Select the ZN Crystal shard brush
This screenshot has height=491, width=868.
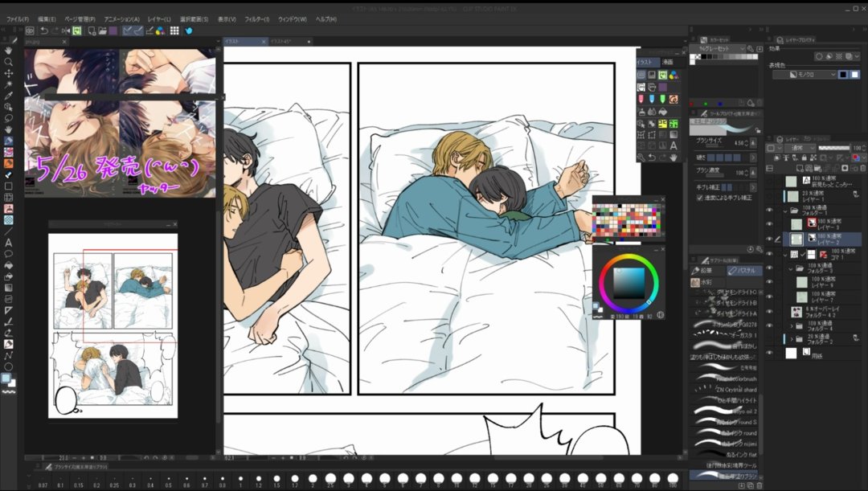click(x=724, y=390)
